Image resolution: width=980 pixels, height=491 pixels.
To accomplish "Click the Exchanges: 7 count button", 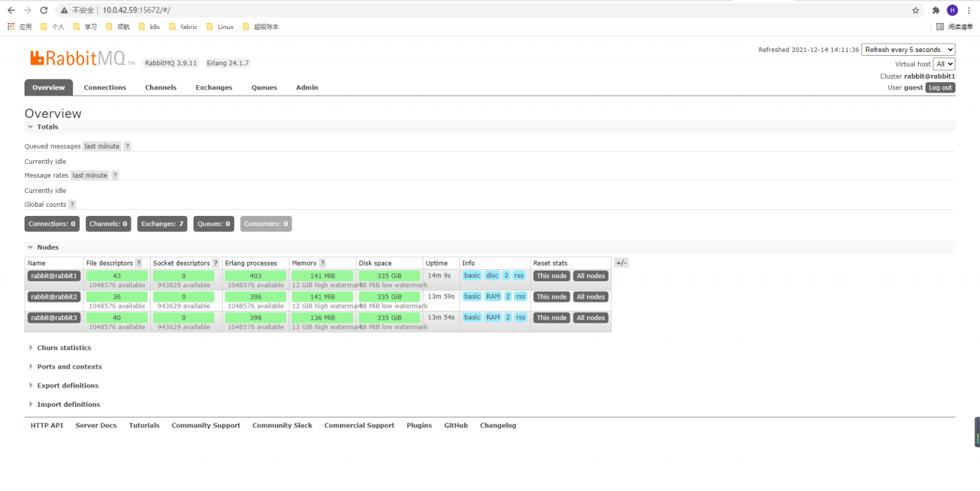I will coord(162,224).
